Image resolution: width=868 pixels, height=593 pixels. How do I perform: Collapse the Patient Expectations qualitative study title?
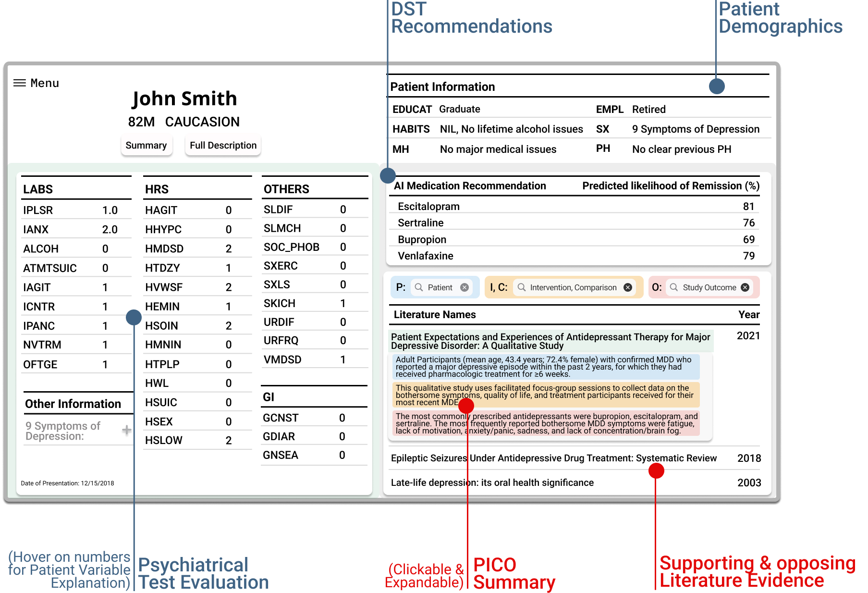point(550,341)
